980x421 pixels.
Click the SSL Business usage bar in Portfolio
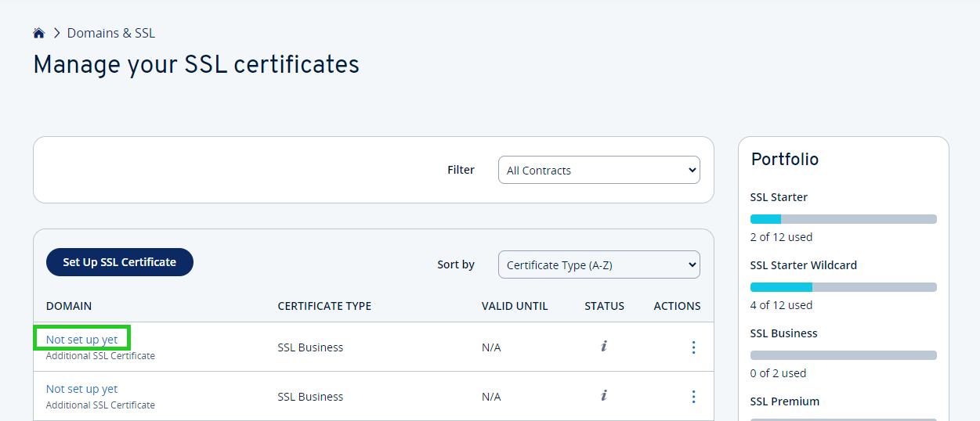pyautogui.click(x=843, y=355)
